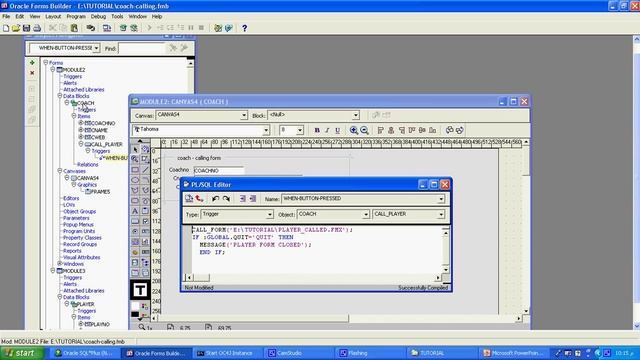Click the green Create plus icon in Navigator
Image resolution: width=640 pixels, height=360 pixels.
pyautogui.click(x=32, y=62)
